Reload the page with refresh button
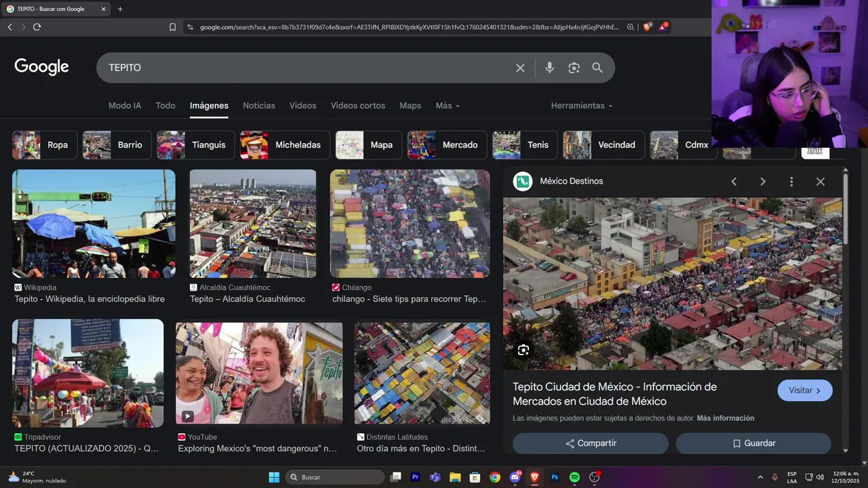868x488 pixels. click(37, 27)
